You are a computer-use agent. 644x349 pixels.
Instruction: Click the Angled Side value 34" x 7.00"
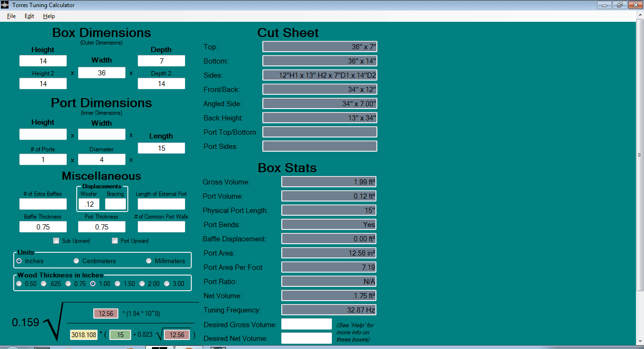point(320,103)
